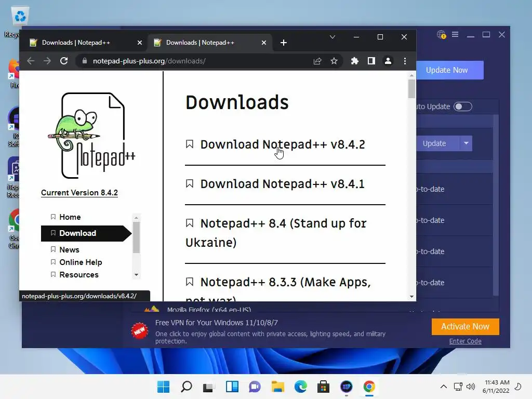Open Windows Start menu
This screenshot has width=532, height=399.
(163, 387)
